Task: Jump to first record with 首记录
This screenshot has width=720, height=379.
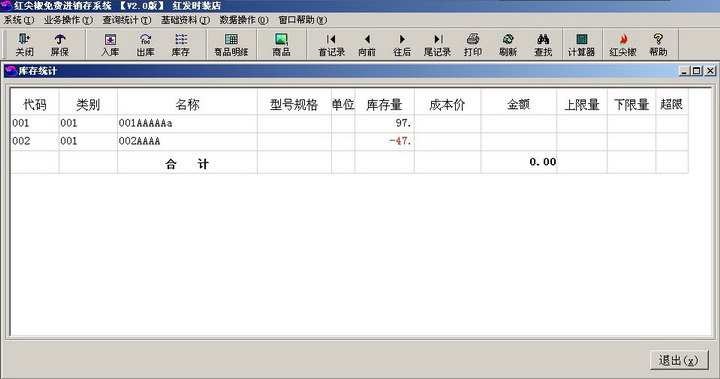Action: (332, 45)
